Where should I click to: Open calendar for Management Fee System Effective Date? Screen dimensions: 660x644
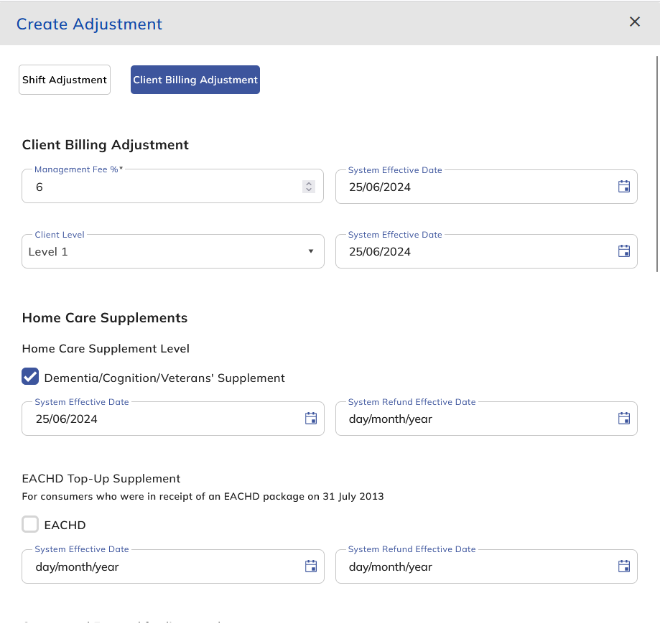click(x=624, y=185)
